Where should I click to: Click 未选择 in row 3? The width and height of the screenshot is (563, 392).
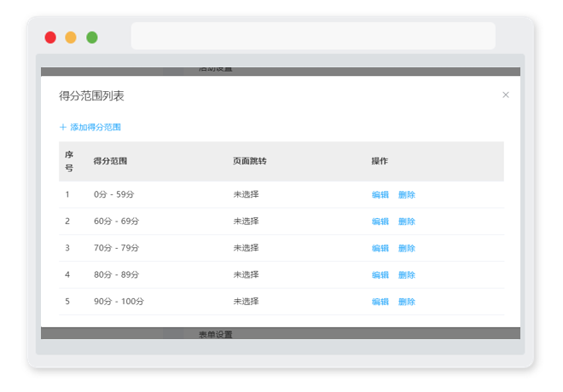pyautogui.click(x=246, y=248)
